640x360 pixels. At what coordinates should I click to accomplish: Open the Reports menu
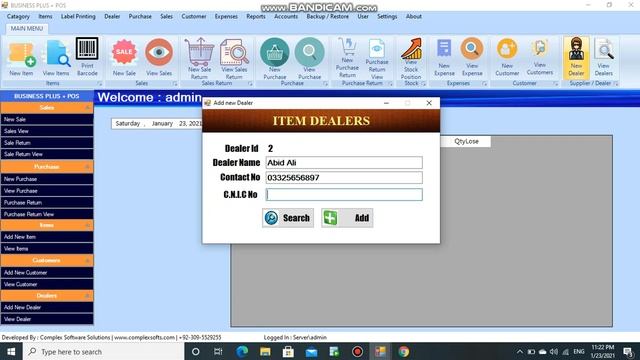tap(256, 16)
